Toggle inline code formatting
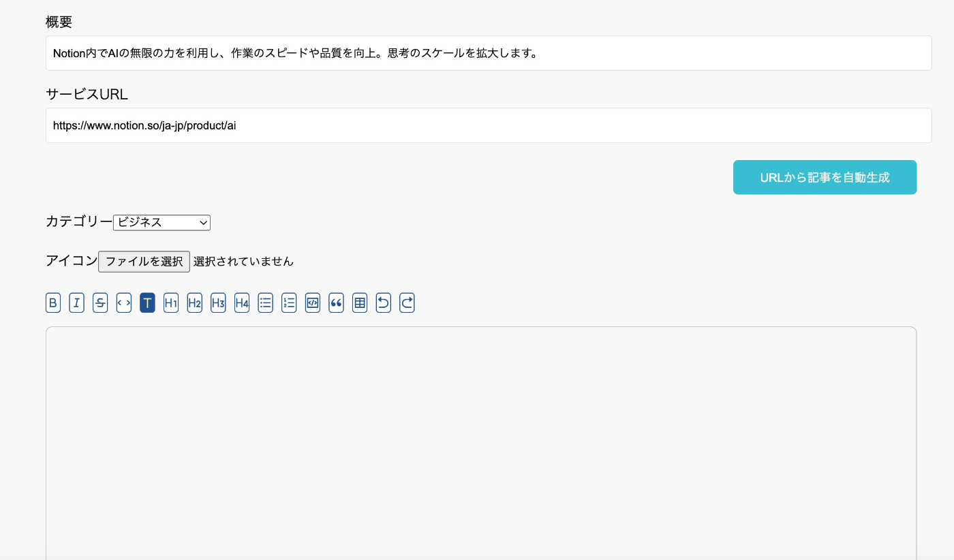 pos(124,302)
